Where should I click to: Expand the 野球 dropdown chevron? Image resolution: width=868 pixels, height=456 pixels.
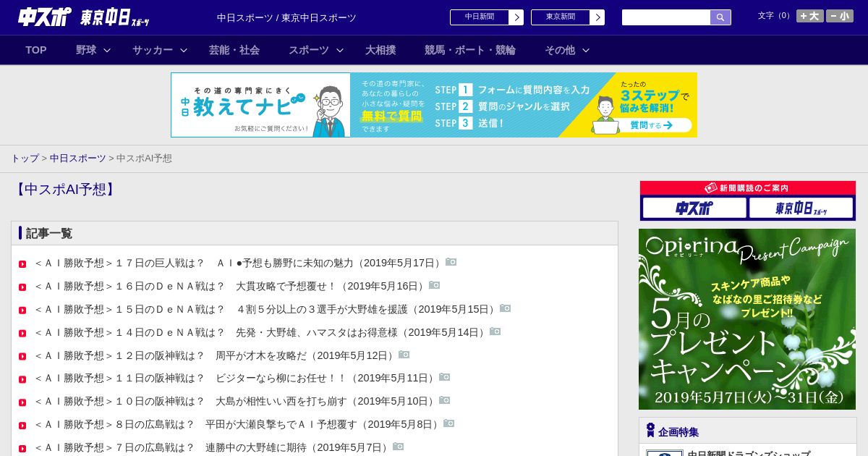pyautogui.click(x=107, y=50)
